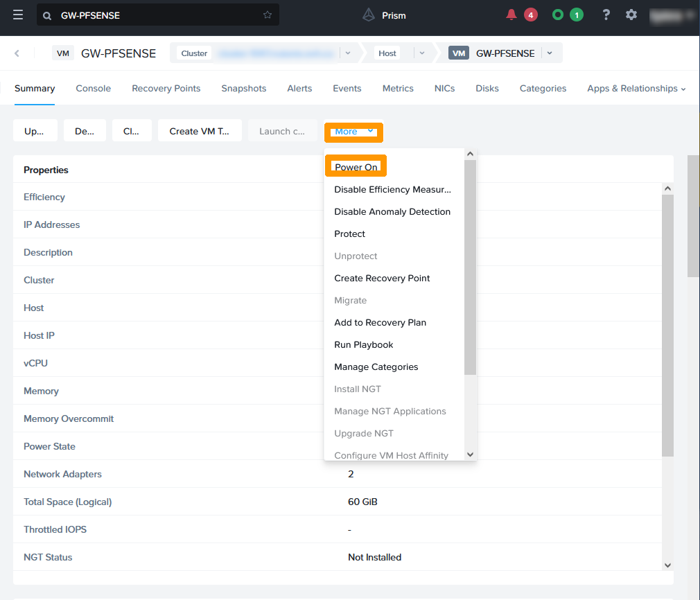Open the Apps & Relationships dropdown chevron
Image resolution: width=700 pixels, height=600 pixels.
click(682, 89)
